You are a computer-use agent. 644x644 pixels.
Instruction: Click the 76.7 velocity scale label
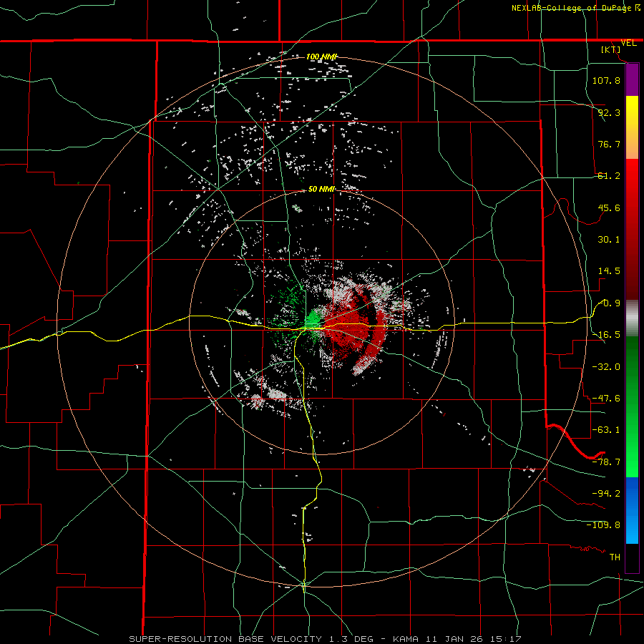[x=609, y=144]
